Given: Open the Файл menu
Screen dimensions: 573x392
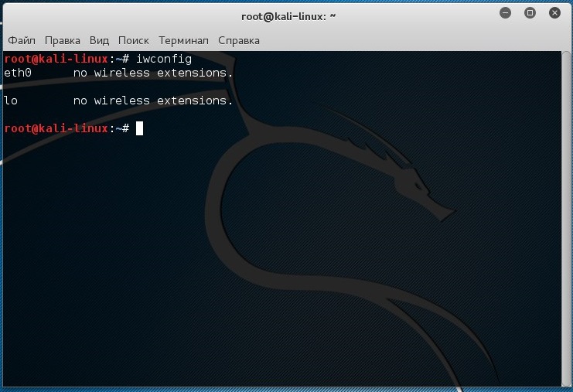Looking at the screenshot, I should point(22,40).
